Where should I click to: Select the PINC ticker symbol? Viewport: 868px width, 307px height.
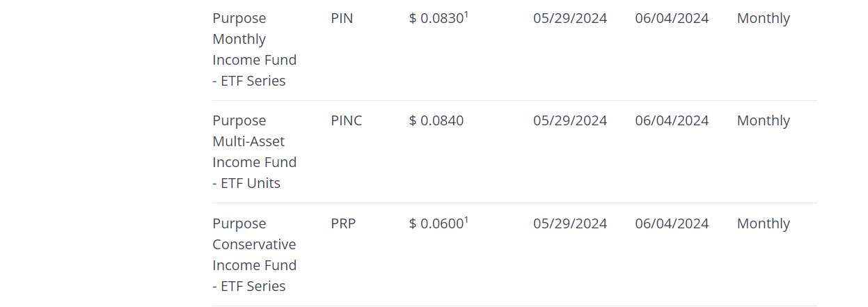[347, 120]
